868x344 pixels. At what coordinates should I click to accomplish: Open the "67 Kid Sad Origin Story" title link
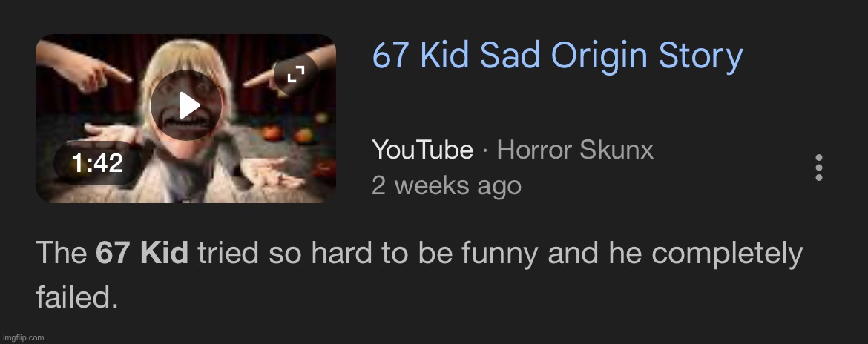[557, 56]
